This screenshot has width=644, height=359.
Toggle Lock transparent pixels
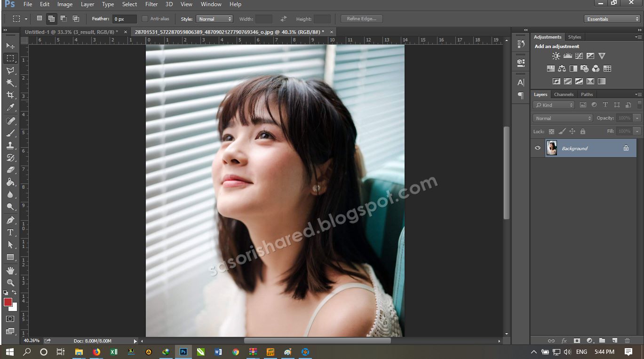(551, 132)
